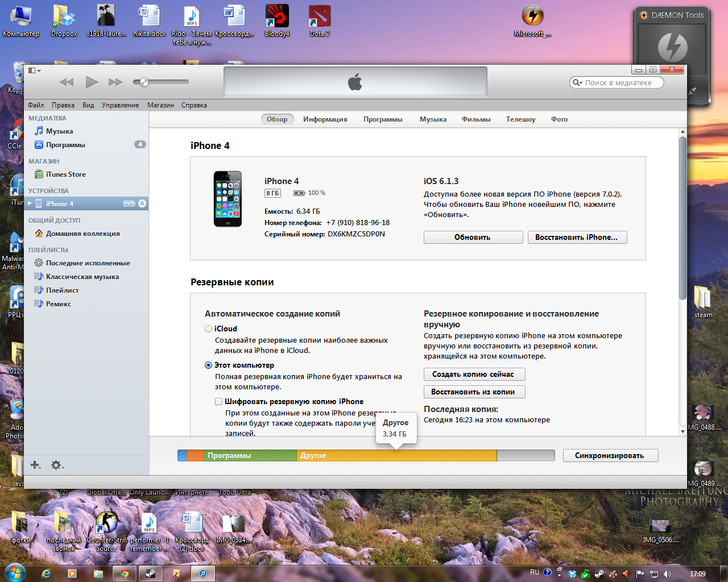Click the orange capacity bar segment
Screen dimensions: 728x582
point(195,455)
